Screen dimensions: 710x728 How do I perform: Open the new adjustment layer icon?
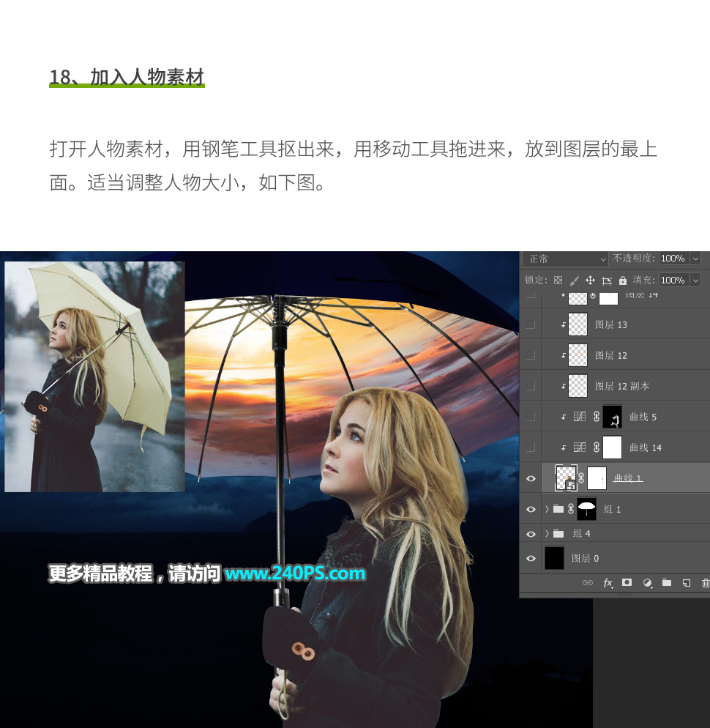click(647, 582)
